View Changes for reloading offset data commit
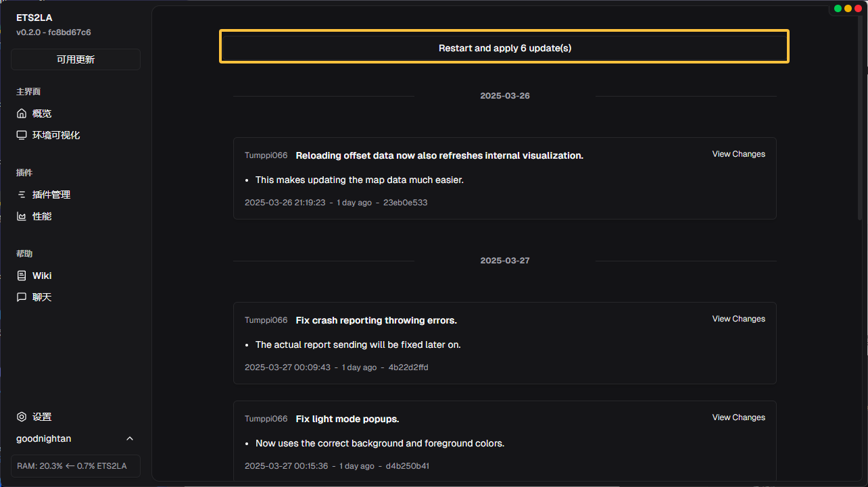 [x=738, y=154]
